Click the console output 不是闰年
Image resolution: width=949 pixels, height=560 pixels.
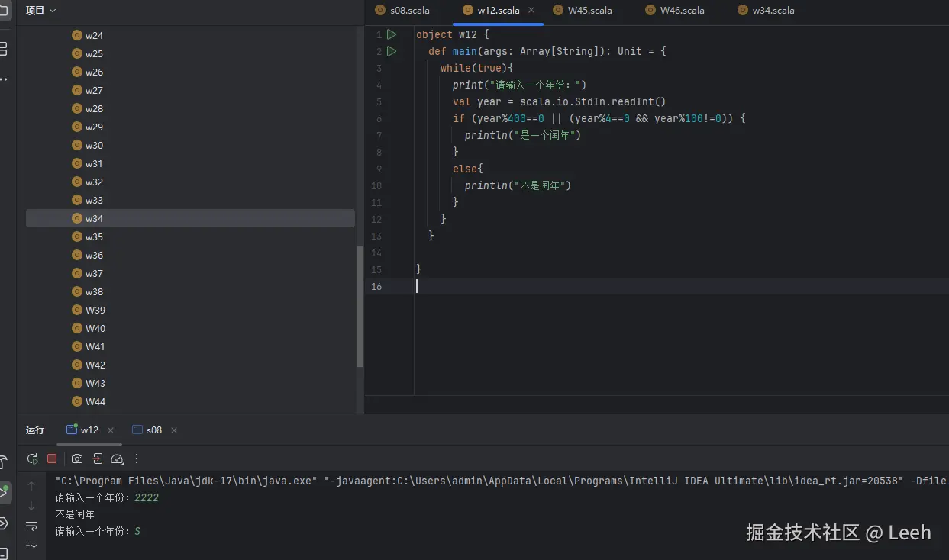coord(75,514)
